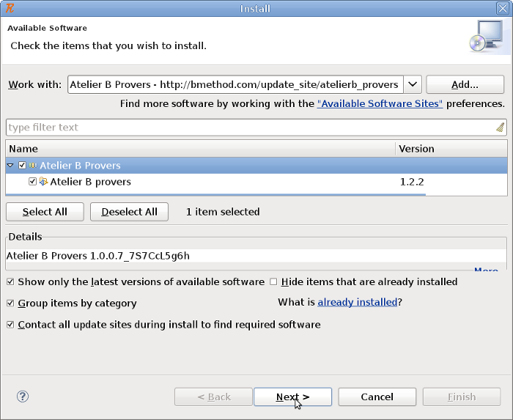Click the install wizard computer and disc image
Viewport: 513px width, 420px height.
coord(486,37)
